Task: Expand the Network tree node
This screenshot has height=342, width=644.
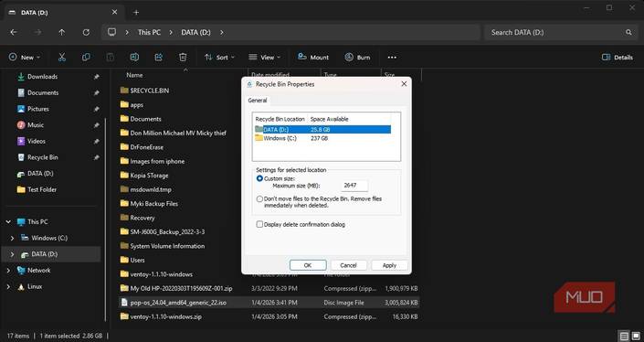Action: click(x=8, y=271)
